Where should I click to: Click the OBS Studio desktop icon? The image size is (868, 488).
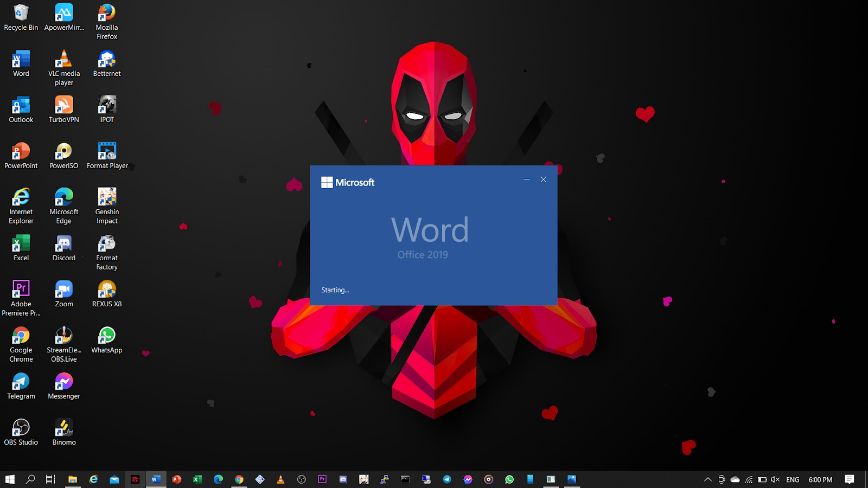(x=21, y=432)
